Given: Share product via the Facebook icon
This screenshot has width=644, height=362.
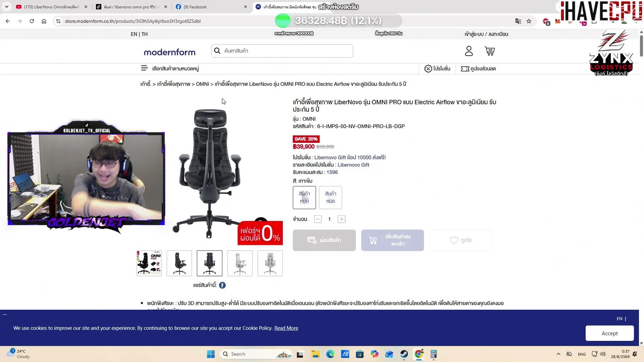Looking at the screenshot, I should tap(222, 285).
